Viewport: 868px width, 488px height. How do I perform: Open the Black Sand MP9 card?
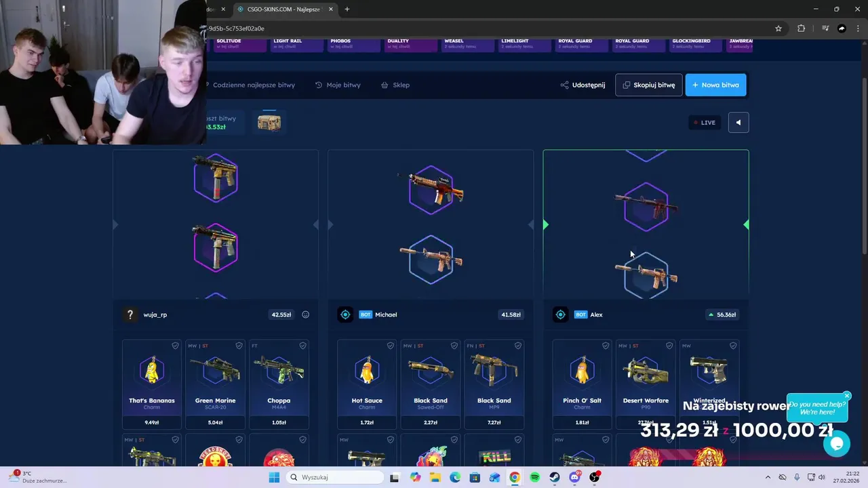click(x=494, y=384)
